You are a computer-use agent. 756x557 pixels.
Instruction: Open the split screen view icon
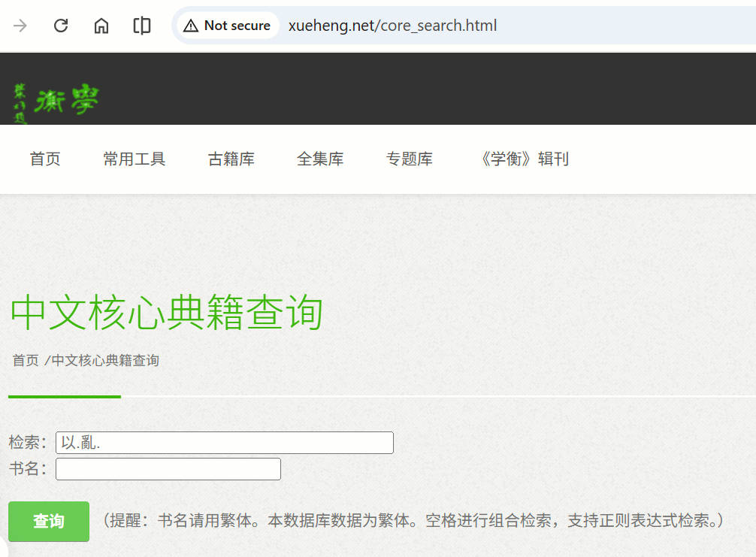point(141,26)
